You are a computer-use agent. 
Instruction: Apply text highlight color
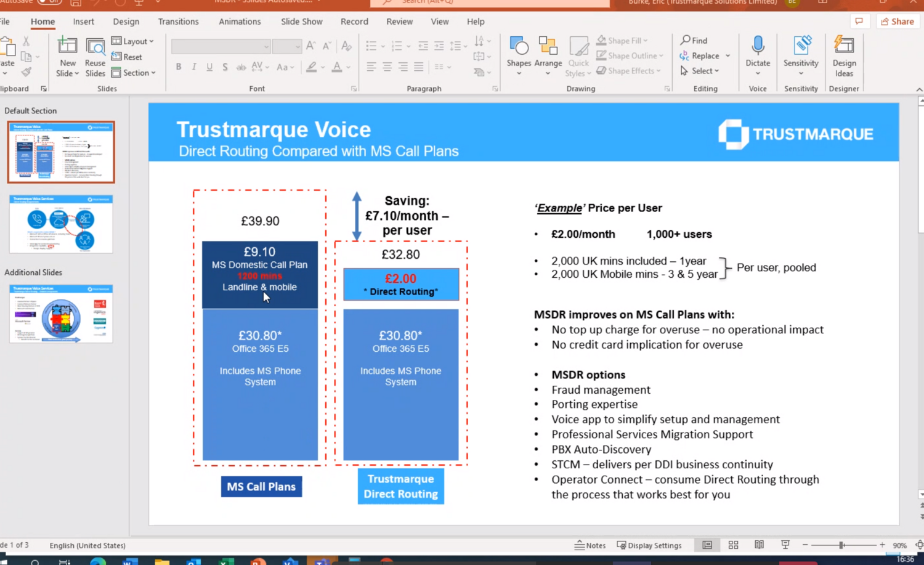click(x=312, y=67)
